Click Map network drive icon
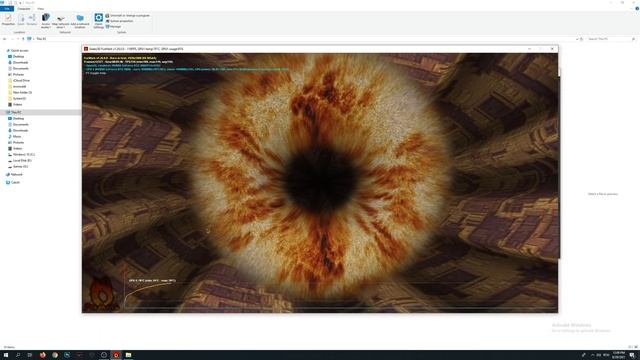 pyautogui.click(x=60, y=20)
